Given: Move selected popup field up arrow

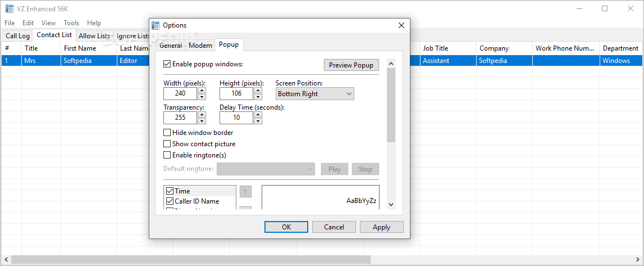Looking at the screenshot, I should pyautogui.click(x=245, y=191).
